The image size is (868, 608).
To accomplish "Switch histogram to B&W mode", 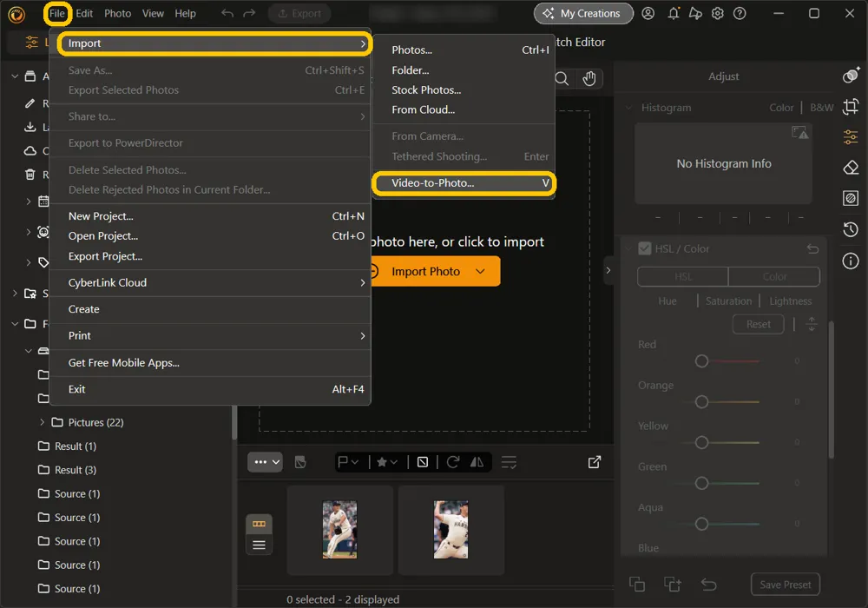I will [821, 108].
